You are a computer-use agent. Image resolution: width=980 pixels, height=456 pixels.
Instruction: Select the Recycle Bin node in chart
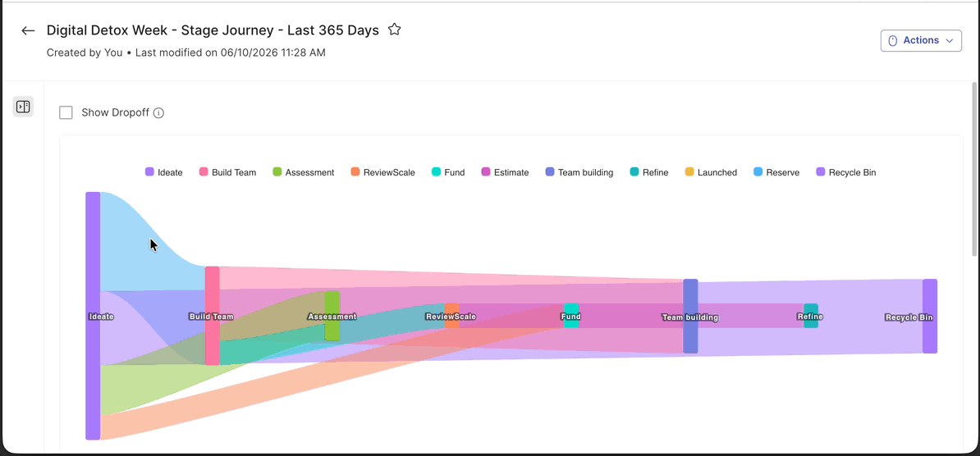[x=930, y=316]
